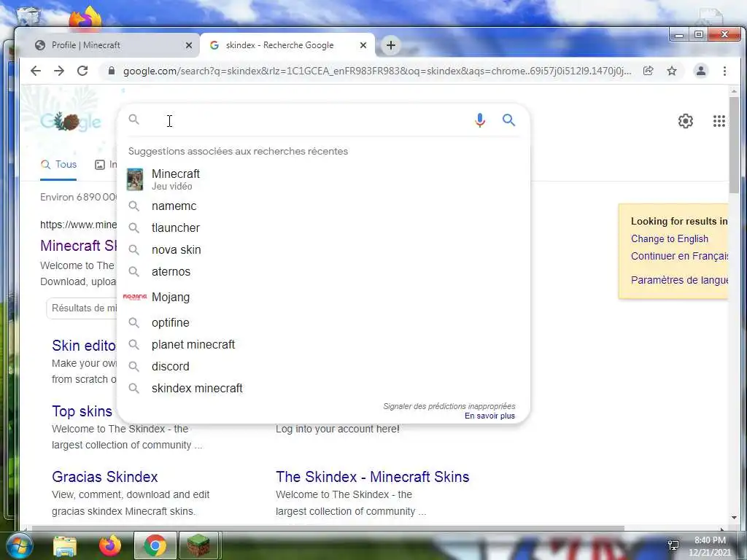Select the skindex Recherche Google tab

287,45
